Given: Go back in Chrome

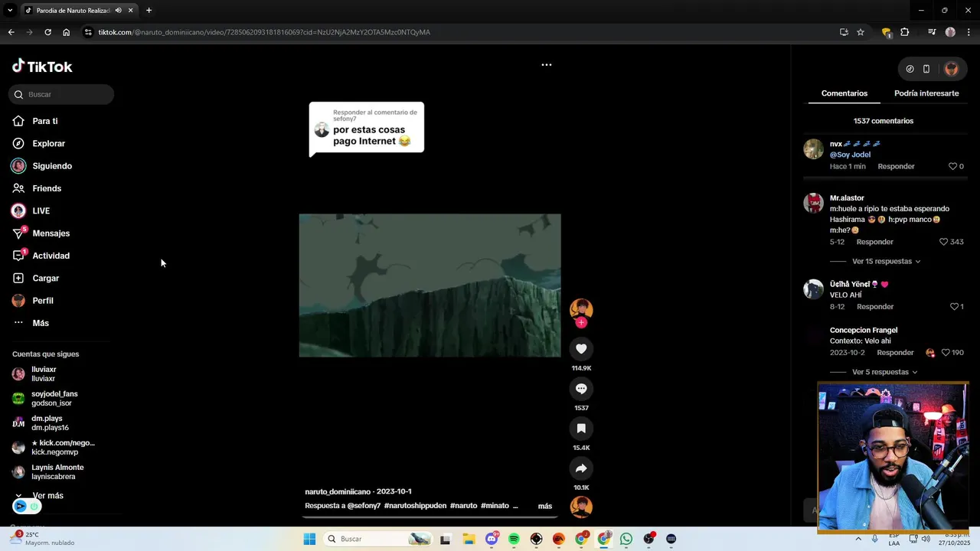Looking at the screenshot, I should click(11, 32).
